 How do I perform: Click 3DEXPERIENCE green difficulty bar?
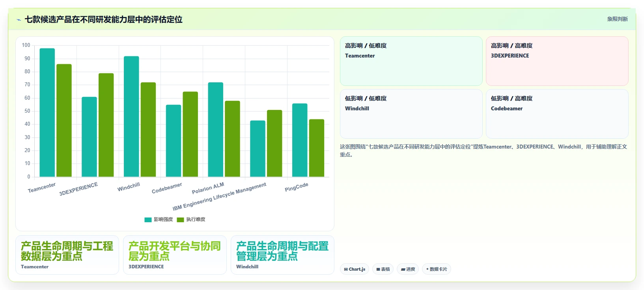(106, 125)
